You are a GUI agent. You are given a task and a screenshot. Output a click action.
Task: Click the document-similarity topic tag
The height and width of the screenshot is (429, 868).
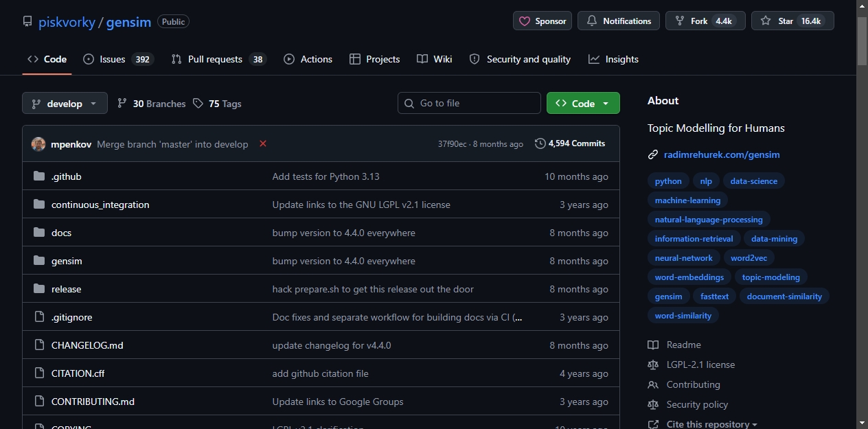coord(784,297)
